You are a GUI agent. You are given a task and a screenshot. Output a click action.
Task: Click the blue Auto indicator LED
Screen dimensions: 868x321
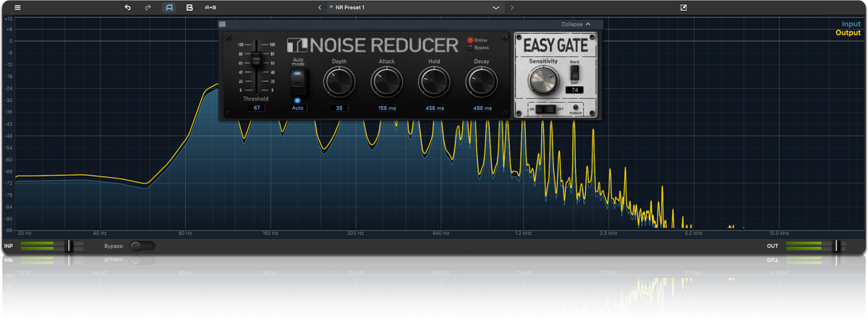(297, 100)
